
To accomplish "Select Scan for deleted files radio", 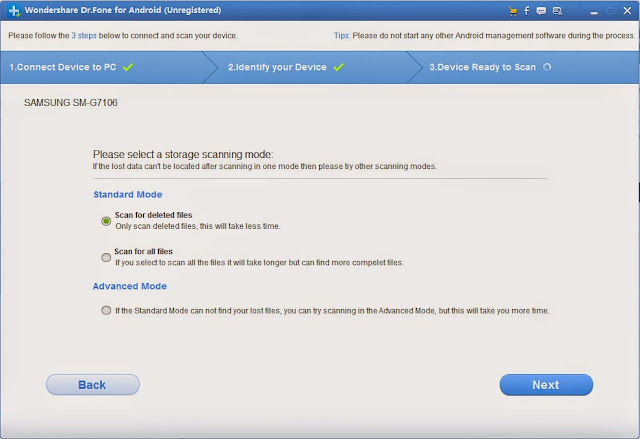I will click(x=106, y=221).
